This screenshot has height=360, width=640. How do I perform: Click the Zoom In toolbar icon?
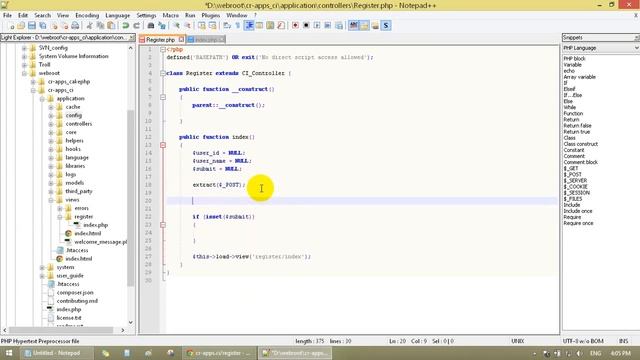point(176,26)
